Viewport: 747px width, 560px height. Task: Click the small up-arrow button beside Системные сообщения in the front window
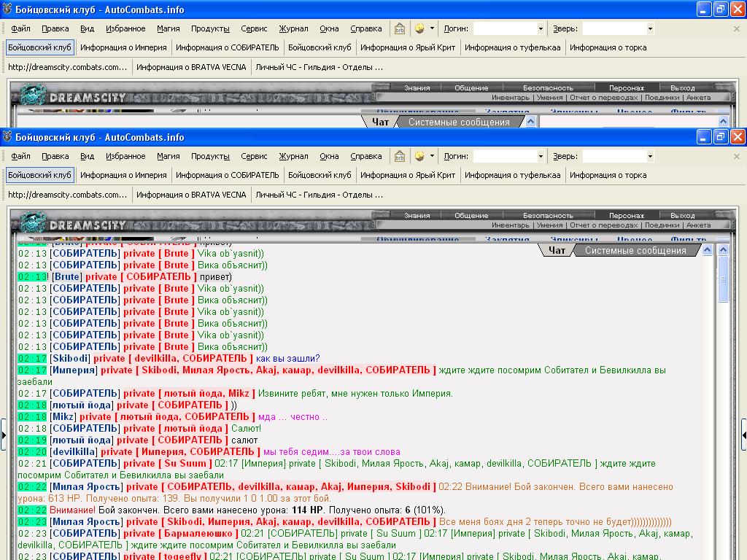coord(708,250)
